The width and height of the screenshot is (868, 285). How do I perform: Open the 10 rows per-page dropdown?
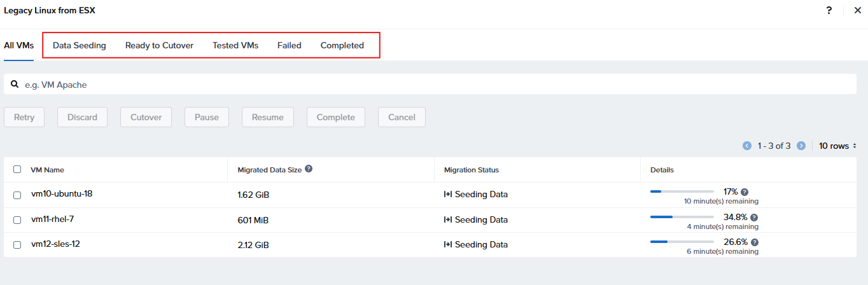point(837,146)
